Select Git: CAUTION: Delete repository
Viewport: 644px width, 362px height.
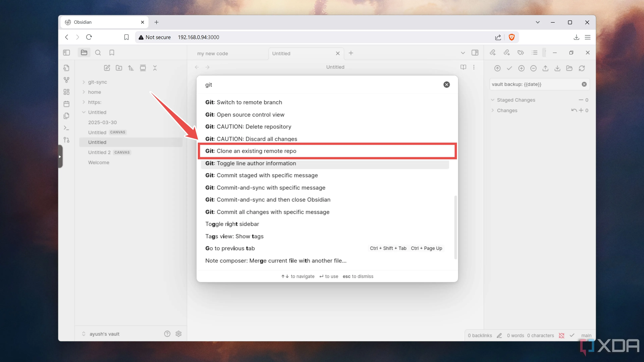325,127
